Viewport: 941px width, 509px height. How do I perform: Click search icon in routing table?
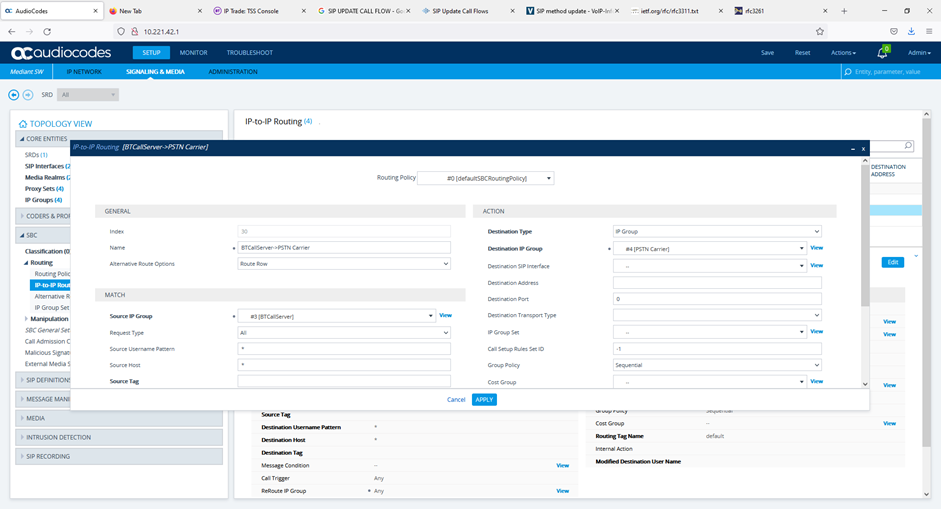908,145
